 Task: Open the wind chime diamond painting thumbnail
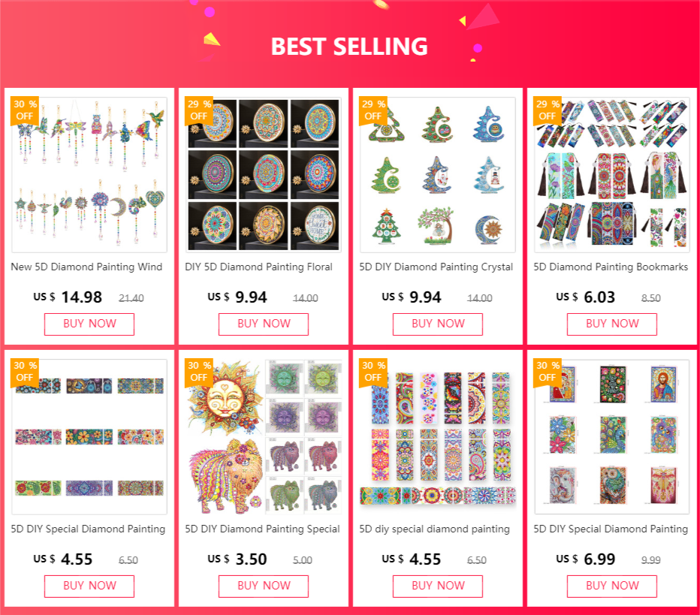tap(89, 174)
